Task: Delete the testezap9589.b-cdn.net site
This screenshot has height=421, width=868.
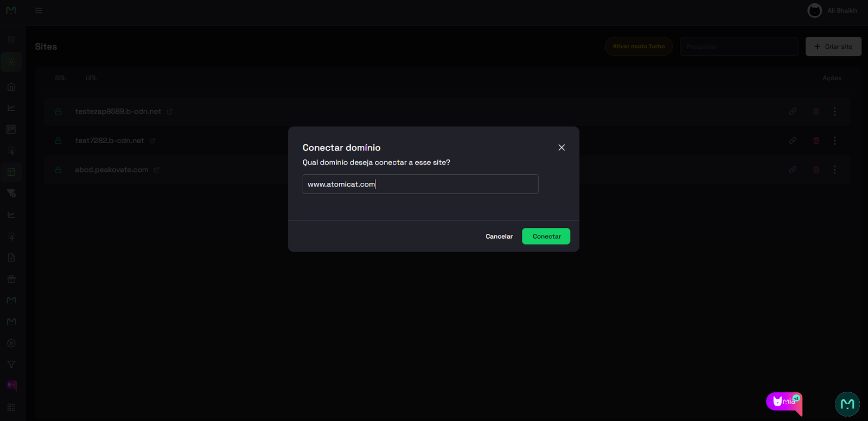Action: pos(816,111)
